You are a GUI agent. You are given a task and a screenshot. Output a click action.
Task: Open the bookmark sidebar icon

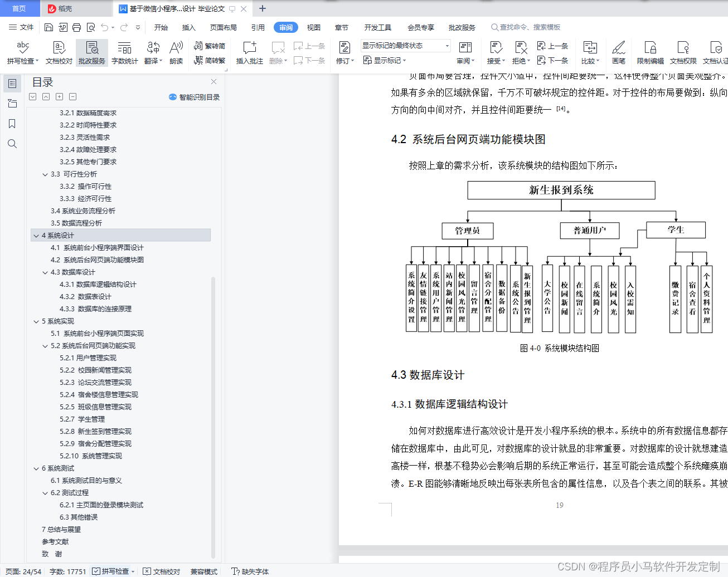coord(12,124)
